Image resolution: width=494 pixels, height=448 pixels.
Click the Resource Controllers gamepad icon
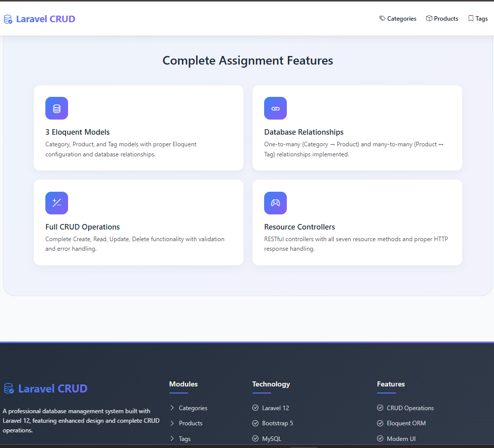click(275, 203)
